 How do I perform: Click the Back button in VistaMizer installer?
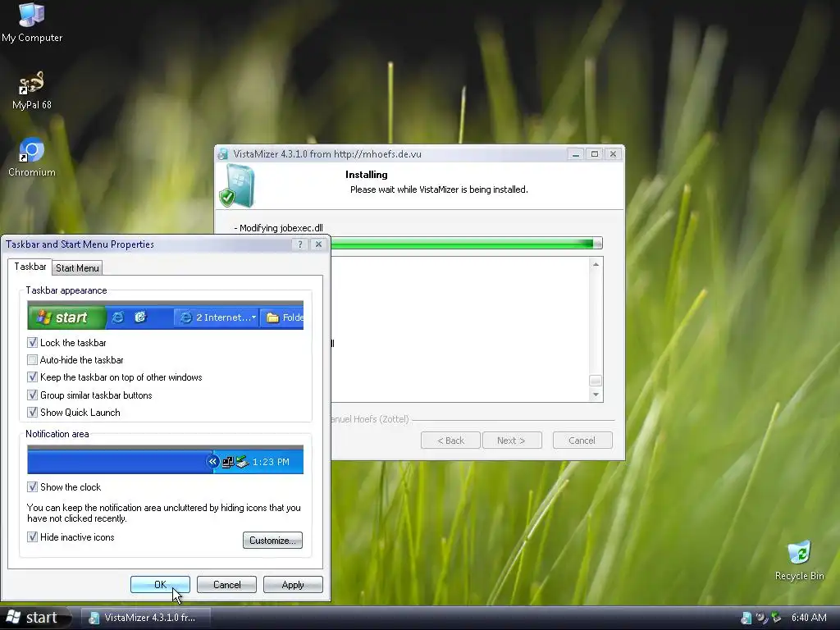tap(450, 441)
